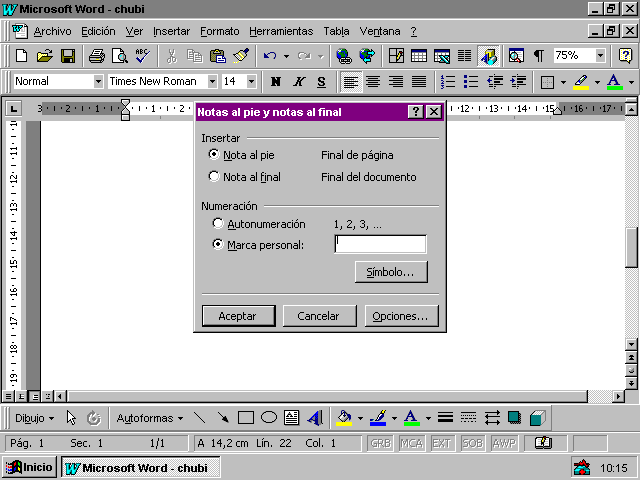The width and height of the screenshot is (640, 480).
Task: Run the ABC spelling check
Action: 143,56
